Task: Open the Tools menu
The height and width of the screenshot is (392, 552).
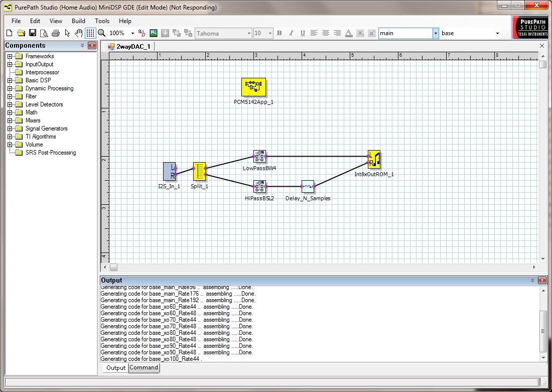Action: 102,21
